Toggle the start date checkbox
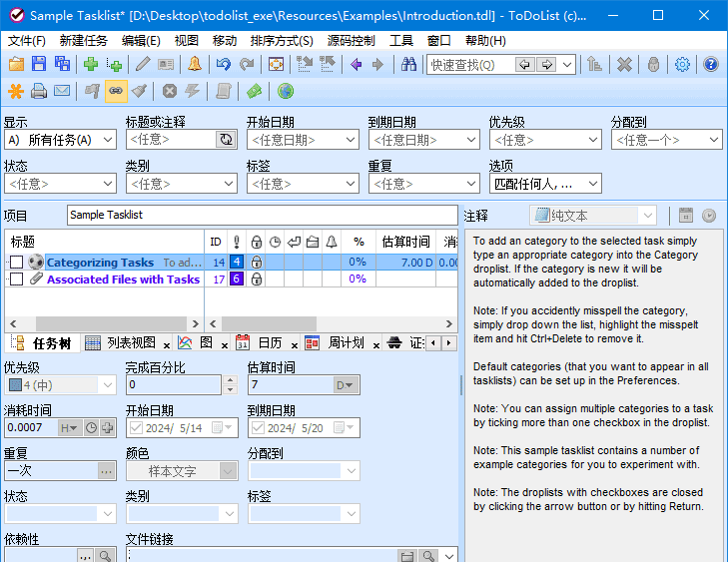 coord(136,427)
